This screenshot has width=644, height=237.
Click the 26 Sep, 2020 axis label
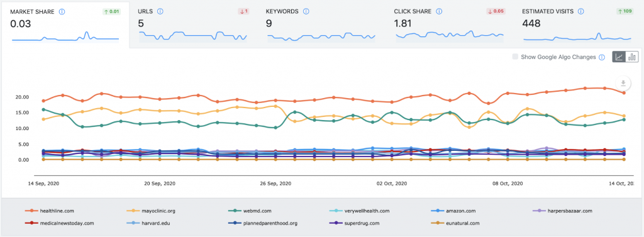click(x=275, y=183)
